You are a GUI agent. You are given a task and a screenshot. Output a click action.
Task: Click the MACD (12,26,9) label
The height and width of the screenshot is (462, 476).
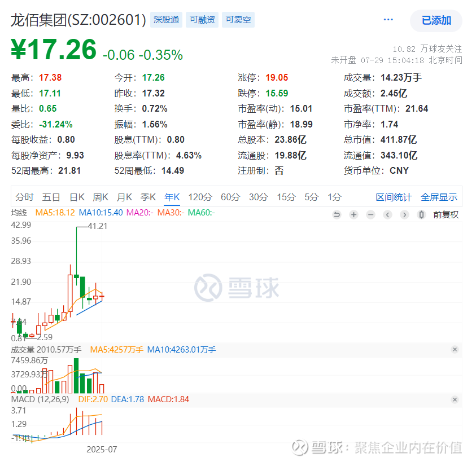coord(40,399)
